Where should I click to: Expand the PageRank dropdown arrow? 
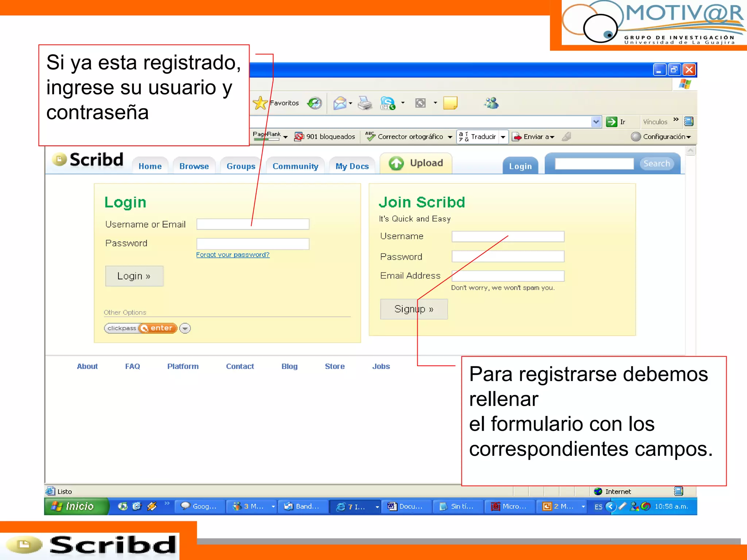pyautogui.click(x=286, y=137)
